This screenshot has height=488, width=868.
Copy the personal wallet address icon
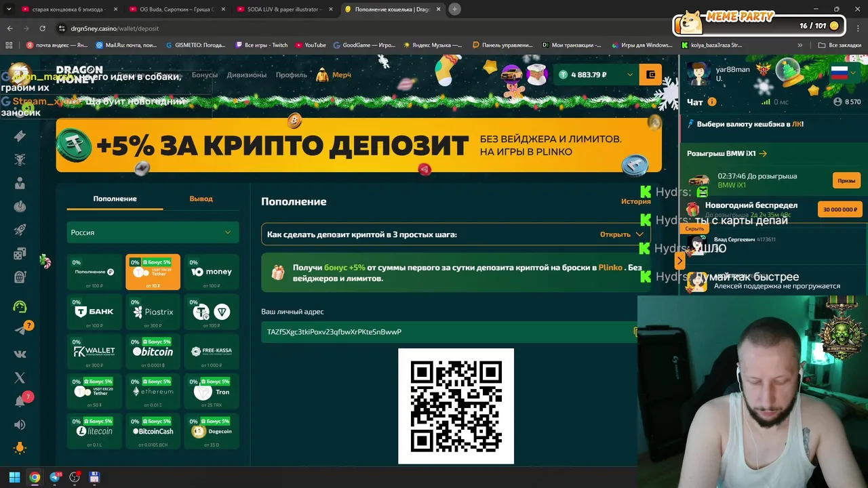coord(635,331)
